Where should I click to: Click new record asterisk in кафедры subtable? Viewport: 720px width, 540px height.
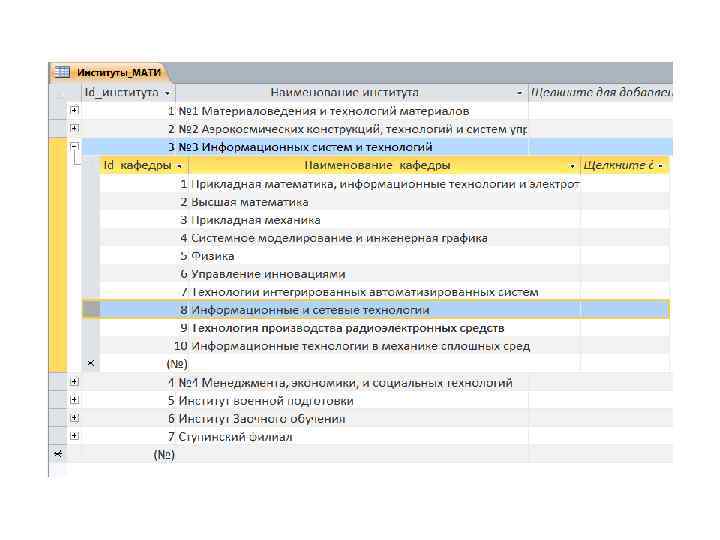click(91, 363)
